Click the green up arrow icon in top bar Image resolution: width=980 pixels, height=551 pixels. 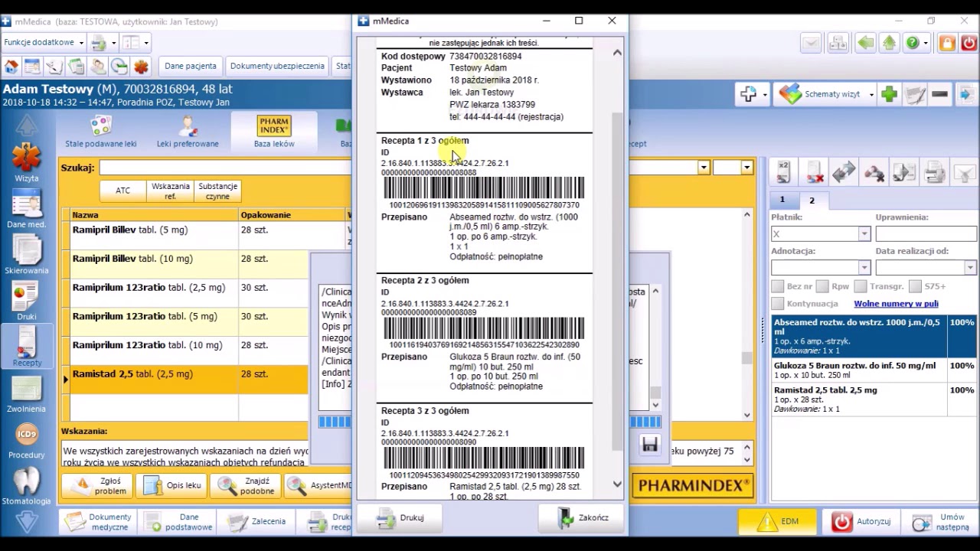[889, 43]
